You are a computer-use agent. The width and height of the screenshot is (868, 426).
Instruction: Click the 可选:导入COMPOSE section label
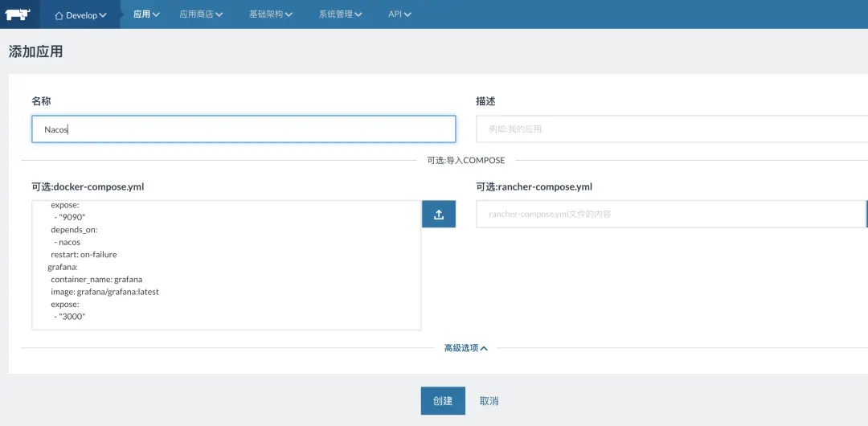tap(466, 160)
